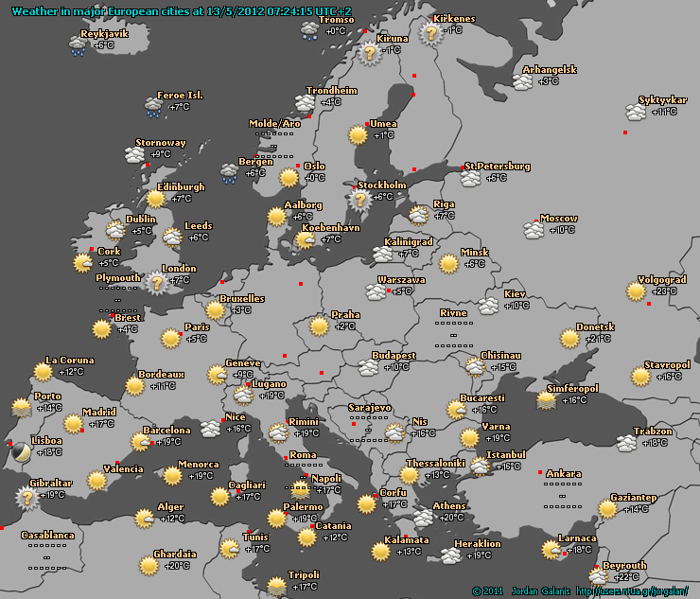Viewport: 700px width, 599px height.
Task: Click the sunny icon at Volgograd
Action: 636,291
